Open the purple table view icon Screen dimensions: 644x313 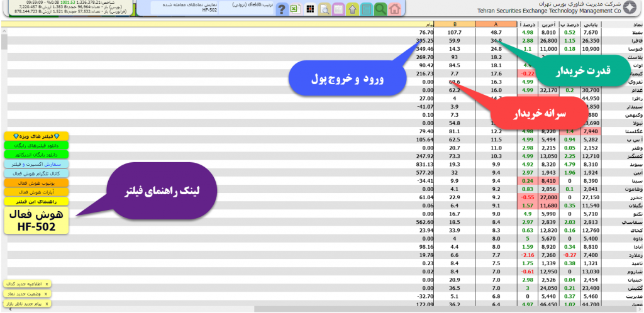tap(338, 9)
